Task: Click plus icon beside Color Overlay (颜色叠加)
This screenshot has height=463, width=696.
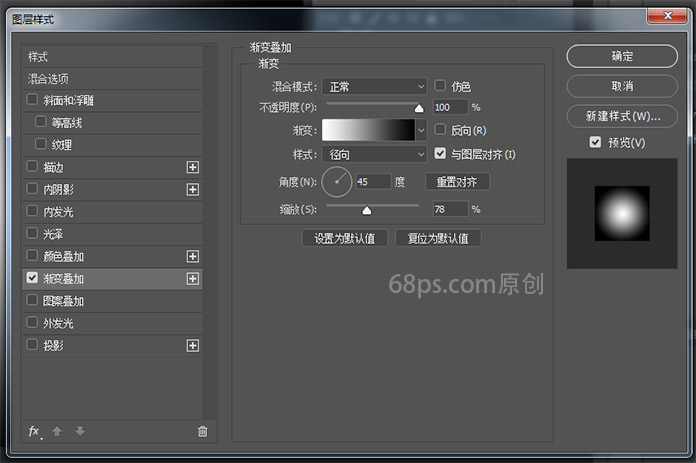Action: (193, 256)
